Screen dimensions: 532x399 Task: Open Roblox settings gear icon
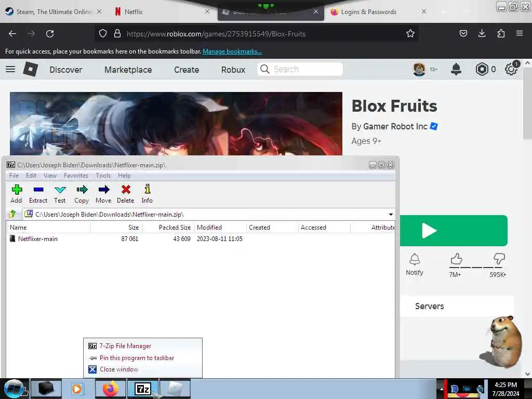pyautogui.click(x=511, y=69)
